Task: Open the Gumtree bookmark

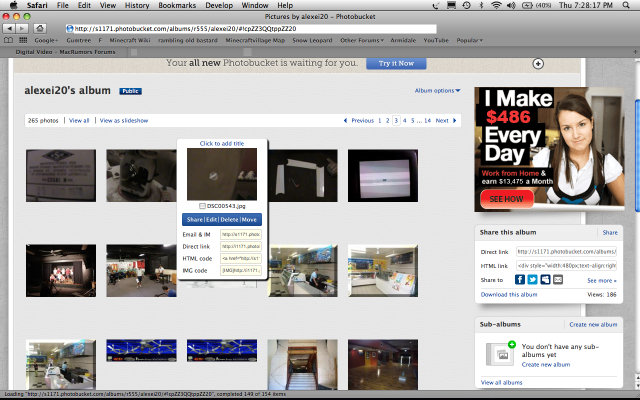Action: [x=79, y=40]
